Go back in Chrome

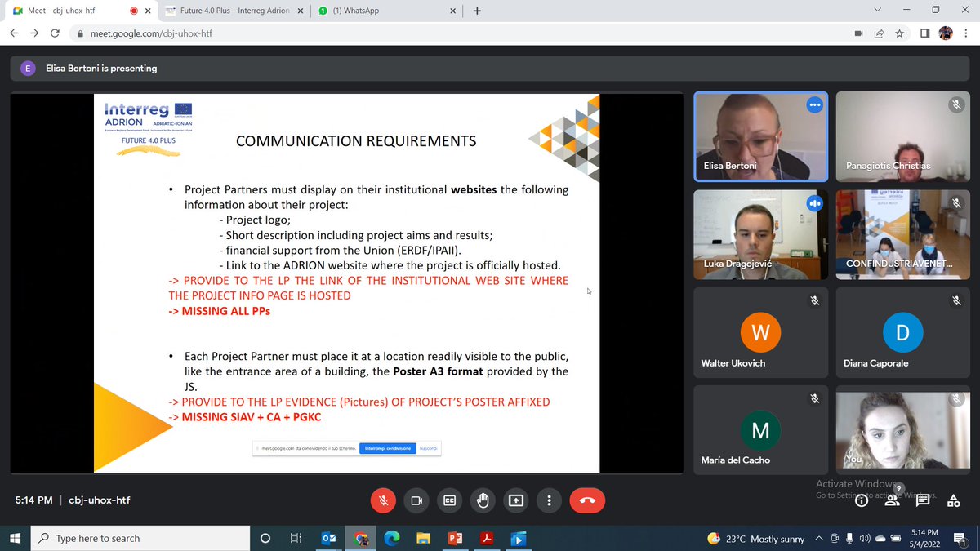coord(13,33)
